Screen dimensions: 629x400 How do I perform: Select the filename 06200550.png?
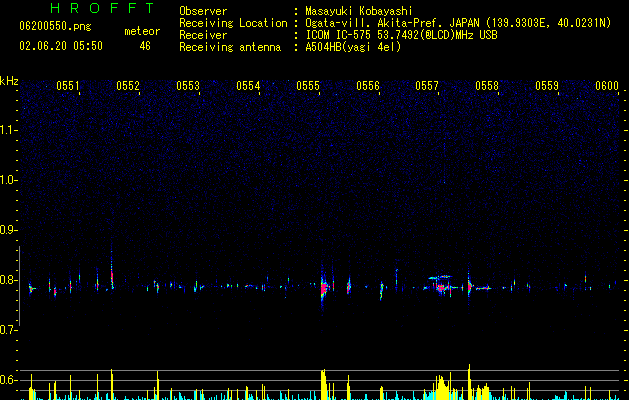pyautogui.click(x=55, y=27)
